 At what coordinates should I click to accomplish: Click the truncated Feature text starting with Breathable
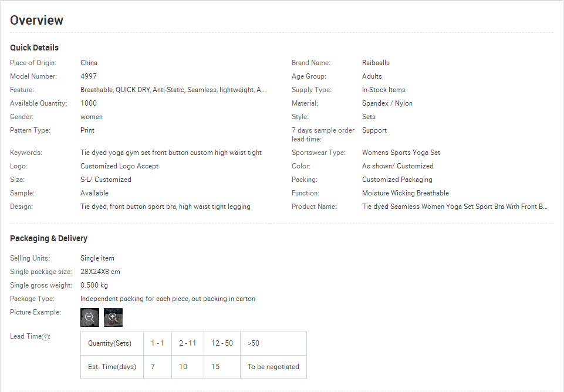coord(173,90)
